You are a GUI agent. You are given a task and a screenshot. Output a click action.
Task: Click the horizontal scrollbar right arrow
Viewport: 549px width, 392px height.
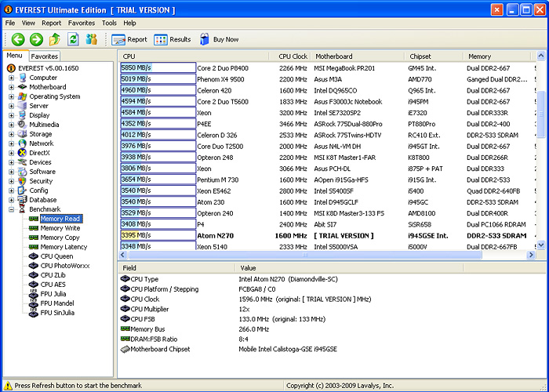(531, 255)
